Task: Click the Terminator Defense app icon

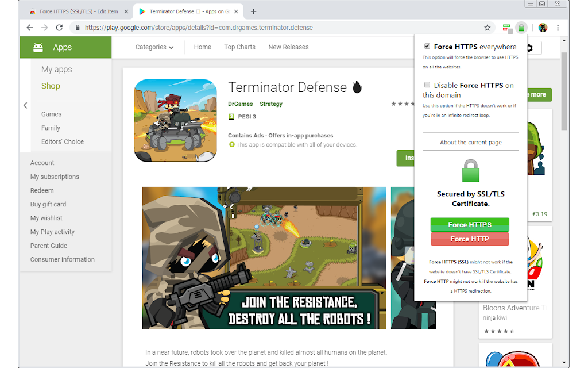Action: point(176,121)
